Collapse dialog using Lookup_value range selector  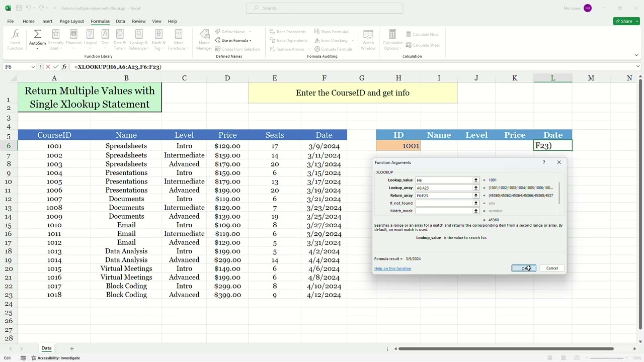(475, 180)
